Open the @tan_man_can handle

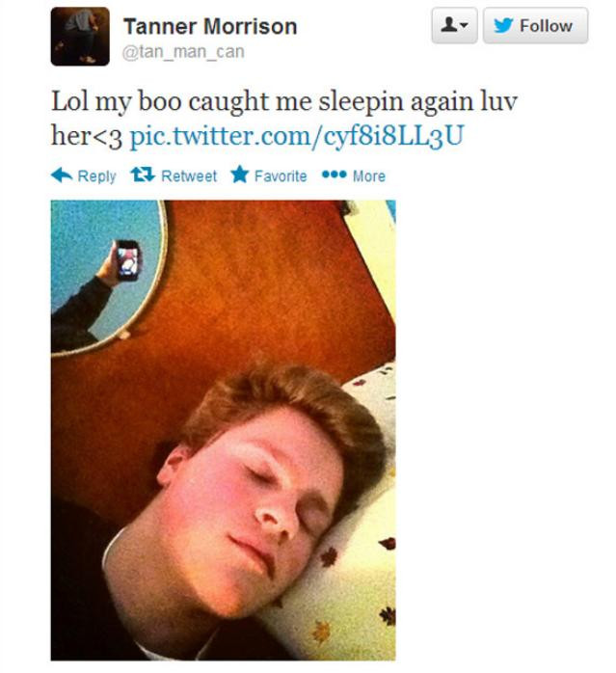point(183,52)
